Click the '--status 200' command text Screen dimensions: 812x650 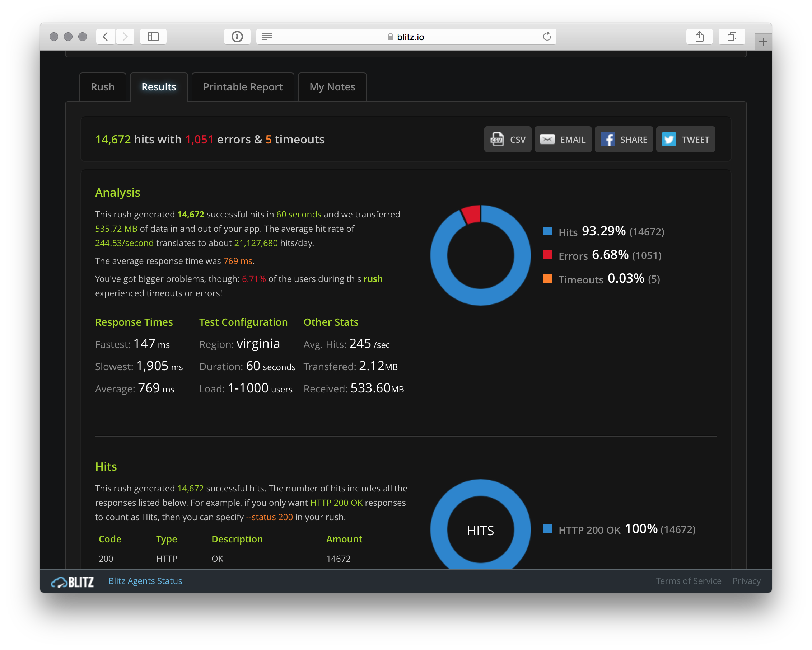coord(269,517)
